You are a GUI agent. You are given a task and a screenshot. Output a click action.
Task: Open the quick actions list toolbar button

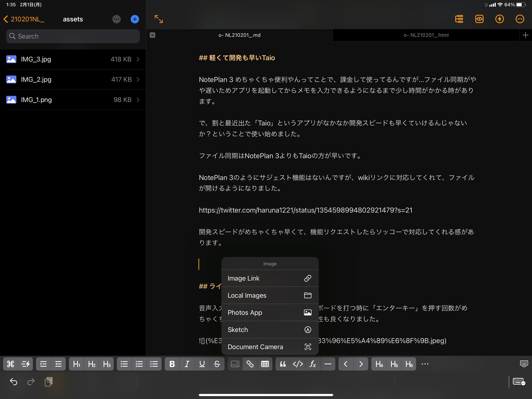[x=25, y=364]
